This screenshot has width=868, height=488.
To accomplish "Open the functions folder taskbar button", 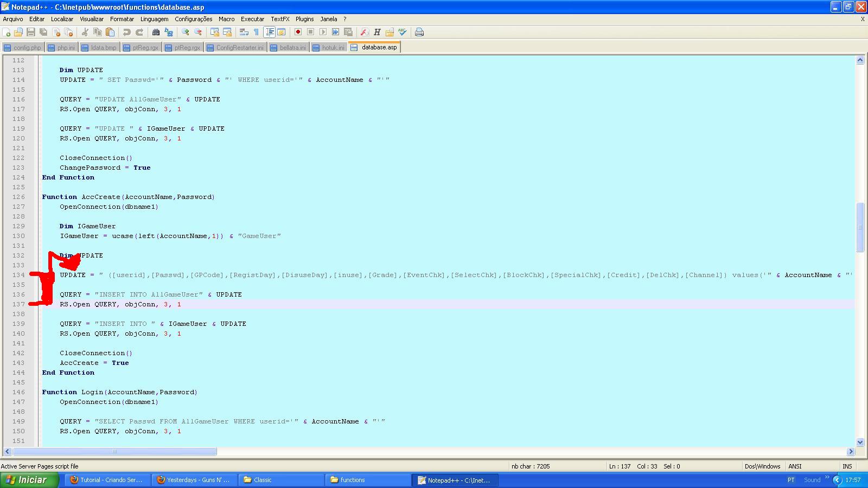I will coord(368,480).
